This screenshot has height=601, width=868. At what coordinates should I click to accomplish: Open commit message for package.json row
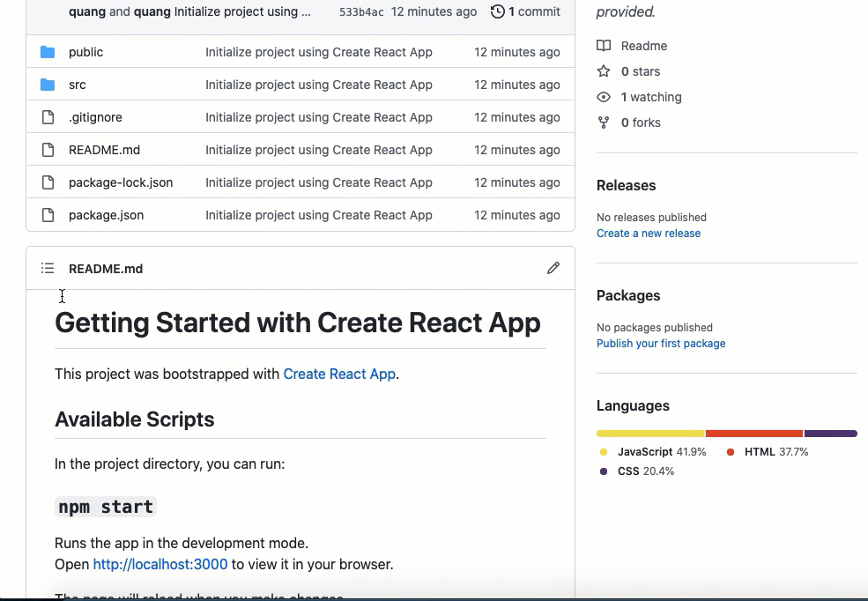pyautogui.click(x=319, y=215)
